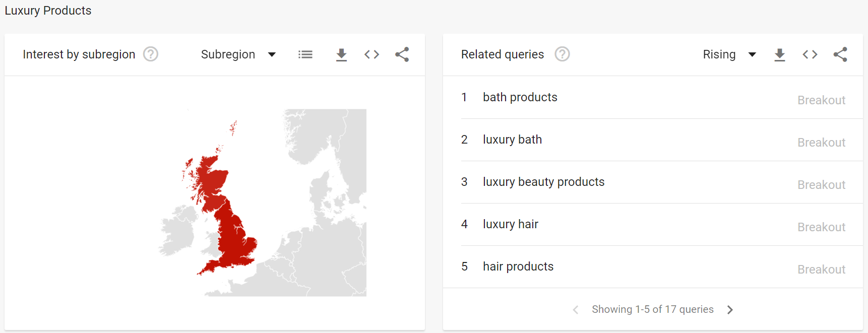The height and width of the screenshot is (333, 868).
Task: Go to next page of queries
Action: pyautogui.click(x=730, y=310)
